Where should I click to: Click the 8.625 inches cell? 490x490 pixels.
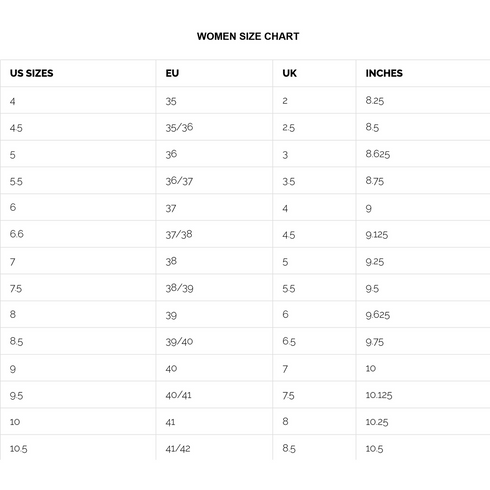pyautogui.click(x=423, y=154)
